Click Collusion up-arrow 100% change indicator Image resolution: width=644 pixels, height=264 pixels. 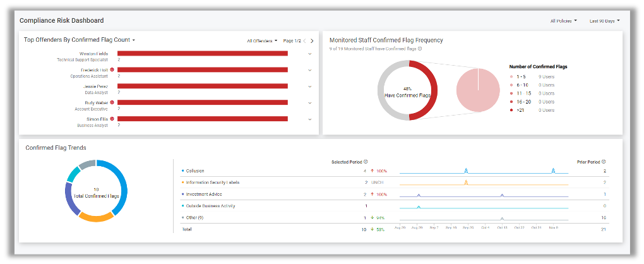[379, 171]
